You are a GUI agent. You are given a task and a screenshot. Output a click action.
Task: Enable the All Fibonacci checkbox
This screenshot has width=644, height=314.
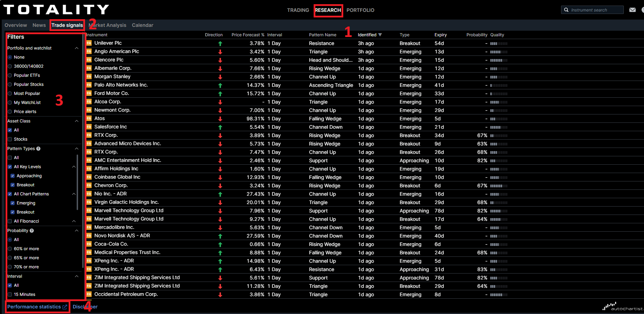coord(10,221)
